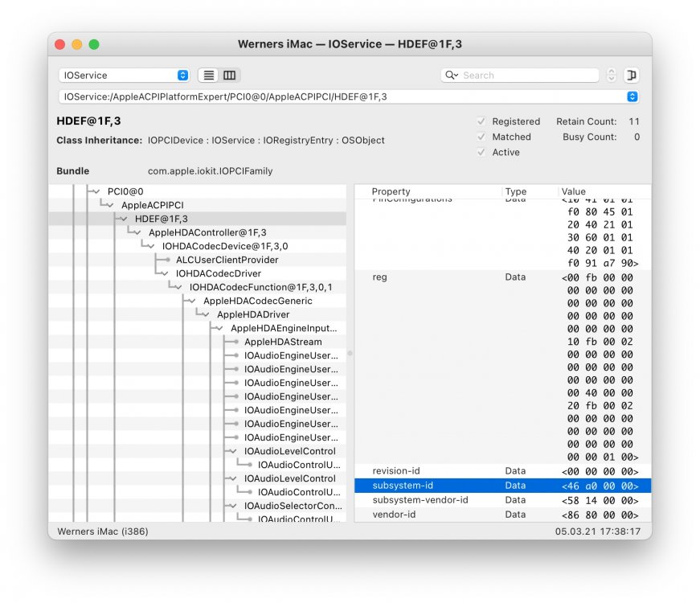
Task: Collapse AppleHDAController@1F,3 node
Action: [137, 232]
